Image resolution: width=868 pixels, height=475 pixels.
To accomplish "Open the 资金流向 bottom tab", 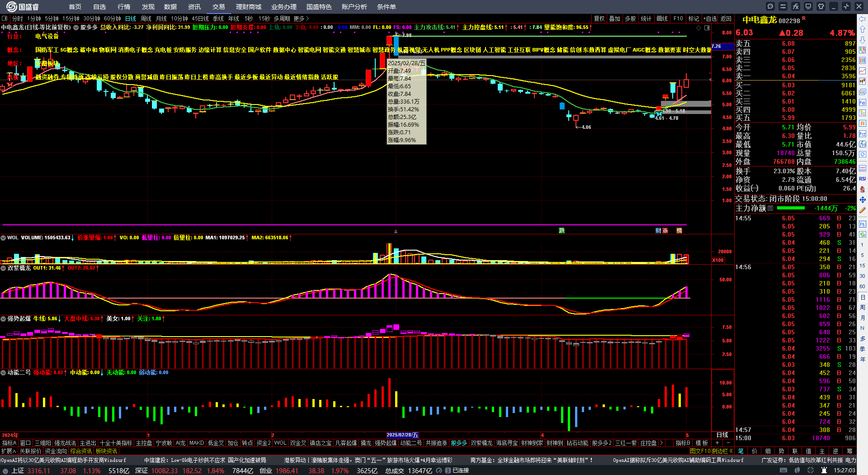I will click(x=56, y=451).
